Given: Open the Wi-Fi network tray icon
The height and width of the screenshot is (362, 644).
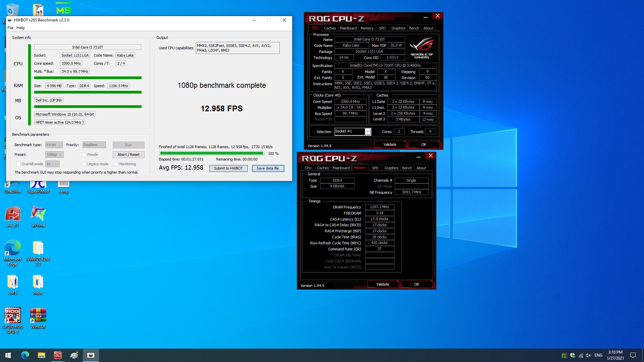Looking at the screenshot, I should 581,356.
